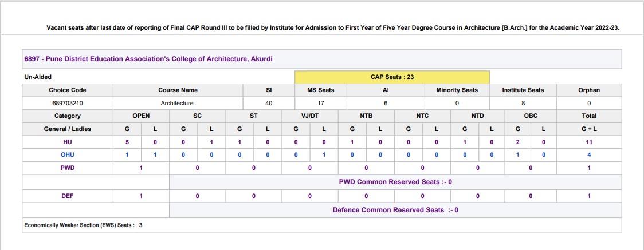Select Defence Common Reserved Seats text
644x250 pixels.
(x=395, y=210)
